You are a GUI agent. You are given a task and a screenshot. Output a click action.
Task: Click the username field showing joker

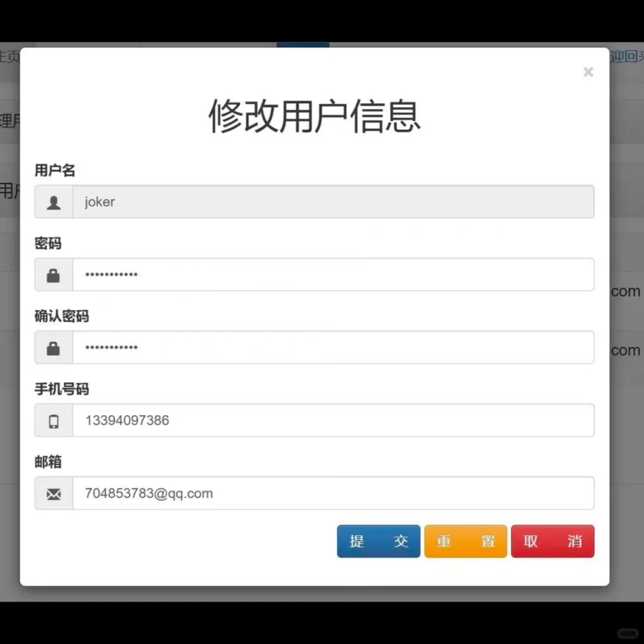click(x=328, y=202)
